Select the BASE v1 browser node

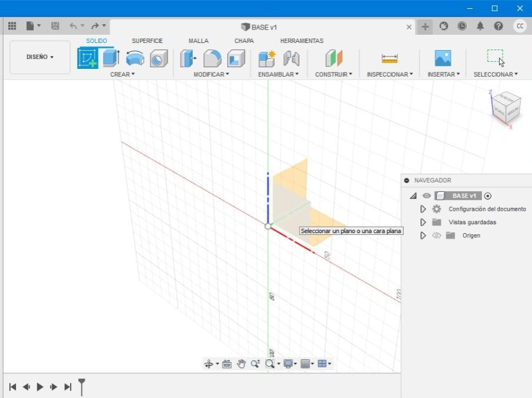tap(458, 196)
